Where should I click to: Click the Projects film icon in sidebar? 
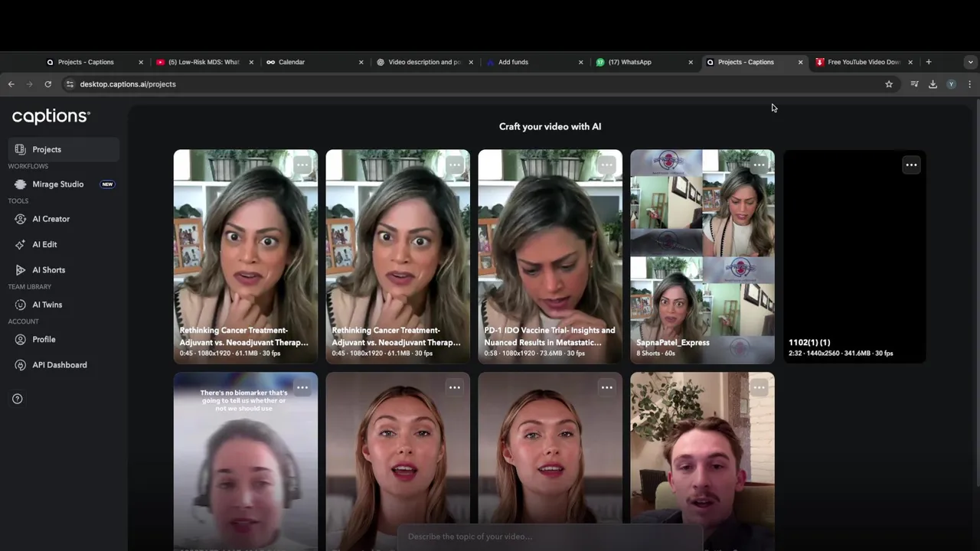20,149
